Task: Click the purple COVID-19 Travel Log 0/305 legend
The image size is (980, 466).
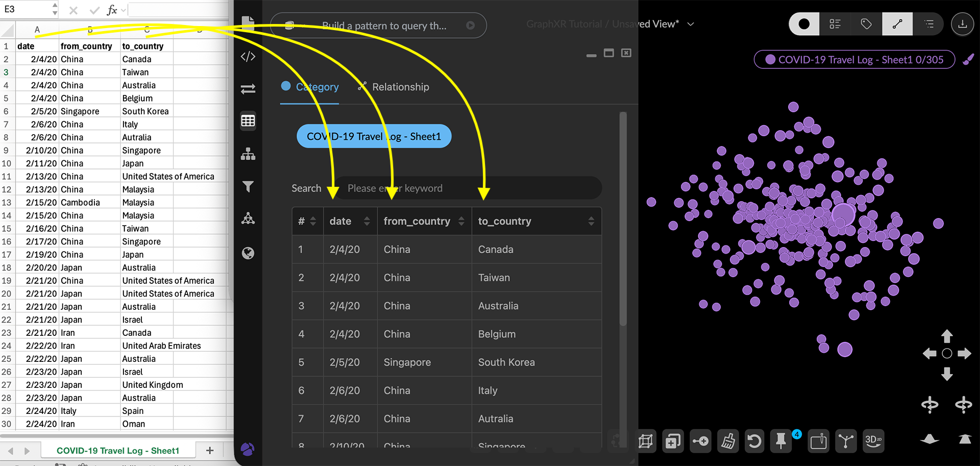Action: coord(854,60)
